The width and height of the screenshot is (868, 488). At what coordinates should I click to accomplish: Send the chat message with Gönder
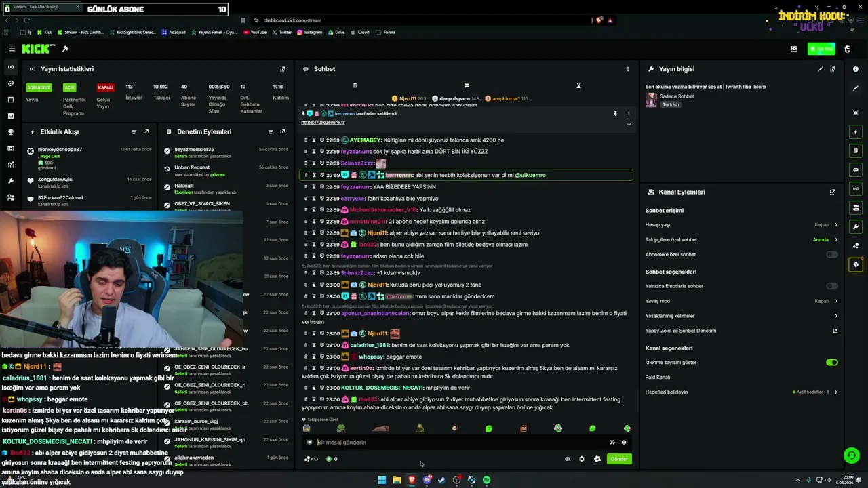click(x=619, y=459)
